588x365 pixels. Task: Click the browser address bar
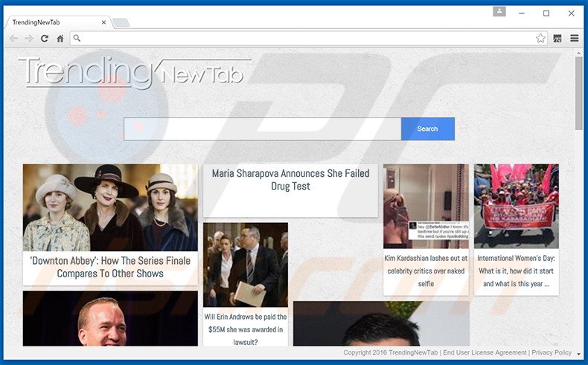(307, 38)
